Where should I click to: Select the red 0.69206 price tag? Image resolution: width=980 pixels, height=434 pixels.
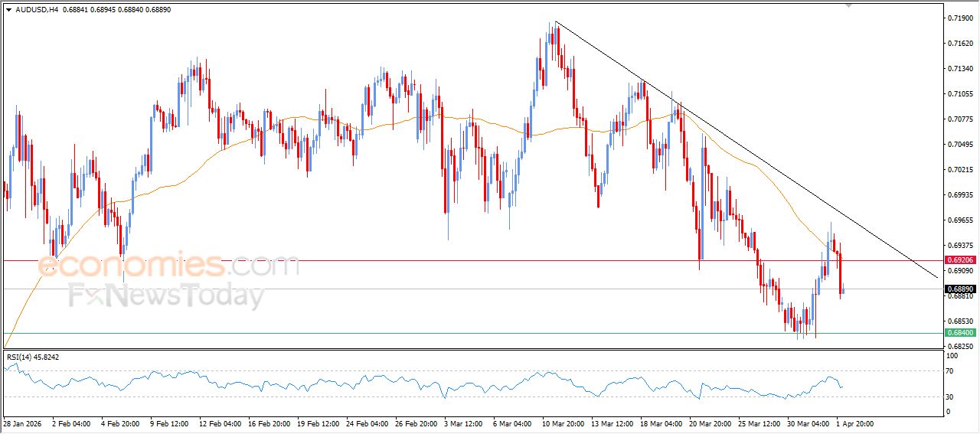tap(959, 260)
